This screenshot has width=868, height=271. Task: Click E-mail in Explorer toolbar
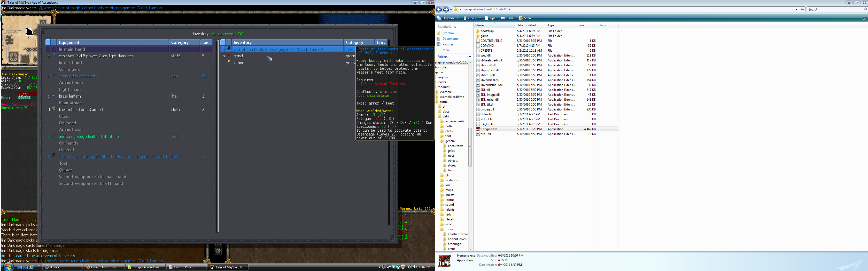point(508,18)
